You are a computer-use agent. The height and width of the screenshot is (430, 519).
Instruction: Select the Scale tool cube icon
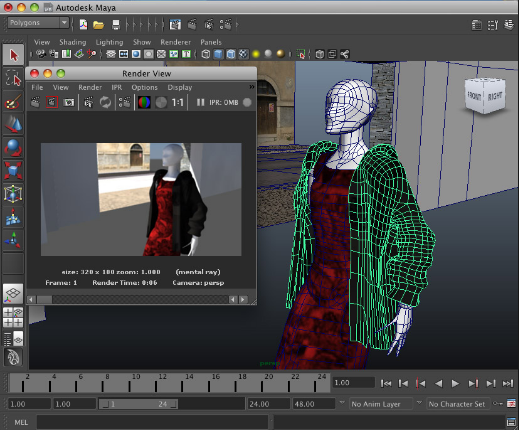(13, 171)
